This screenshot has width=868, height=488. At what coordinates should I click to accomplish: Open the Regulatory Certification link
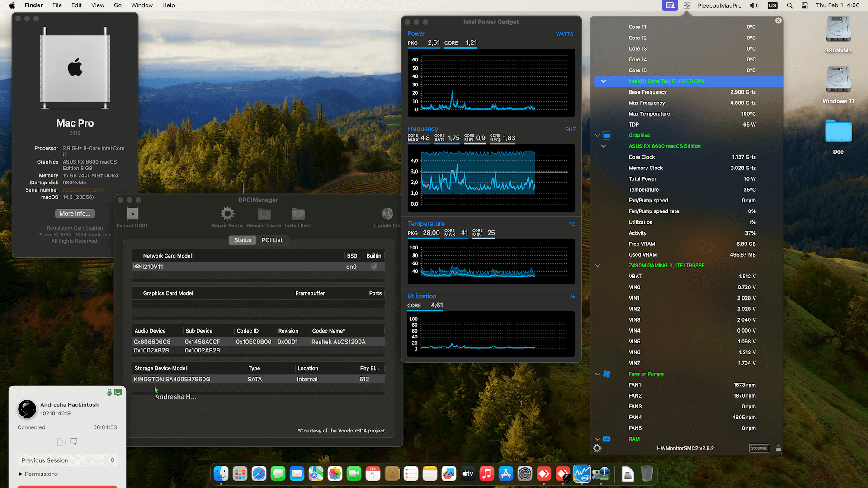(x=75, y=228)
